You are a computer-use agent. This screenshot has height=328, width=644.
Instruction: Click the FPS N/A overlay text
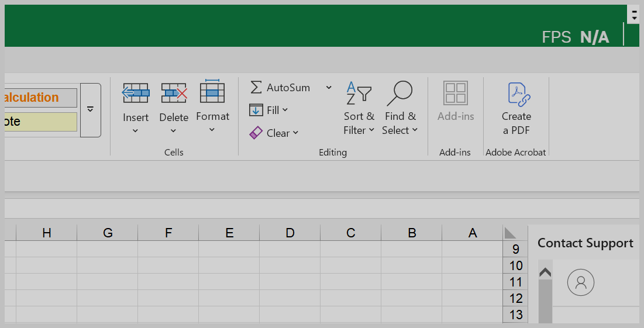(576, 37)
